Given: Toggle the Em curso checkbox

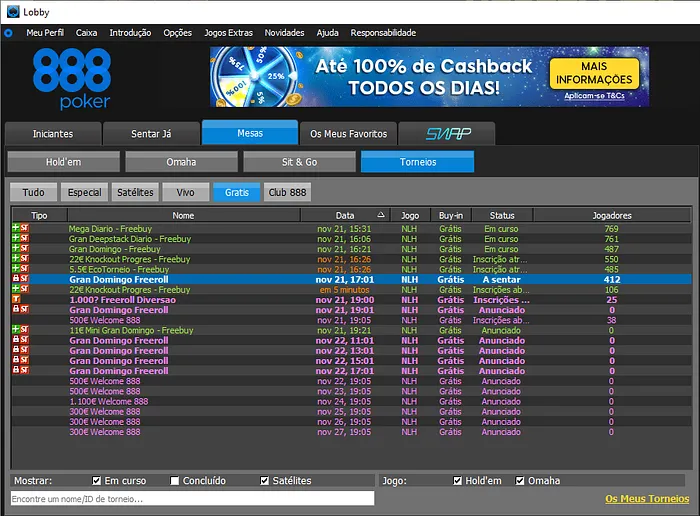Looking at the screenshot, I should [96, 481].
